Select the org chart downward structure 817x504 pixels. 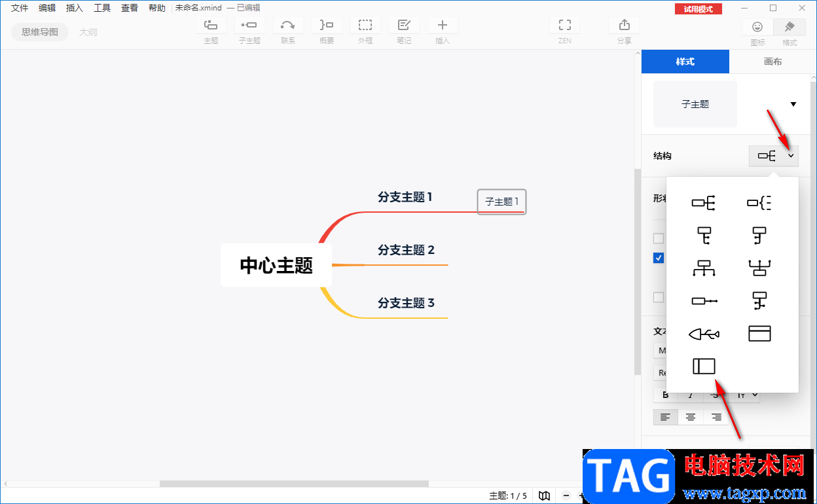pos(704,268)
